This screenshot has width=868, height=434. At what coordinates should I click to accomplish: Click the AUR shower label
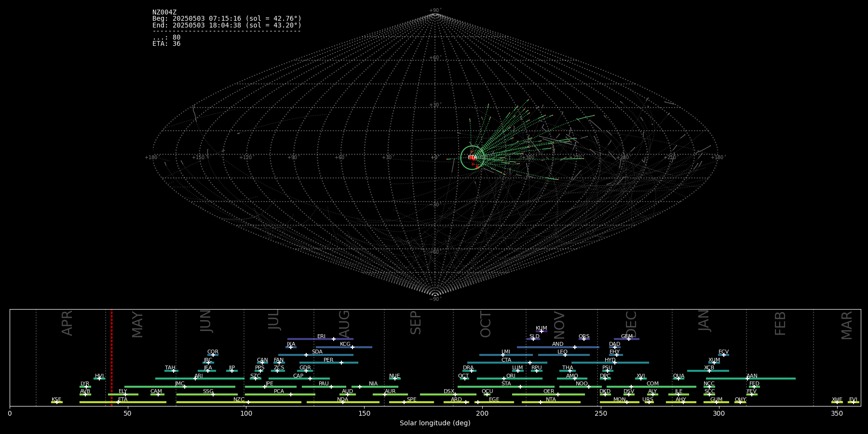point(390,392)
